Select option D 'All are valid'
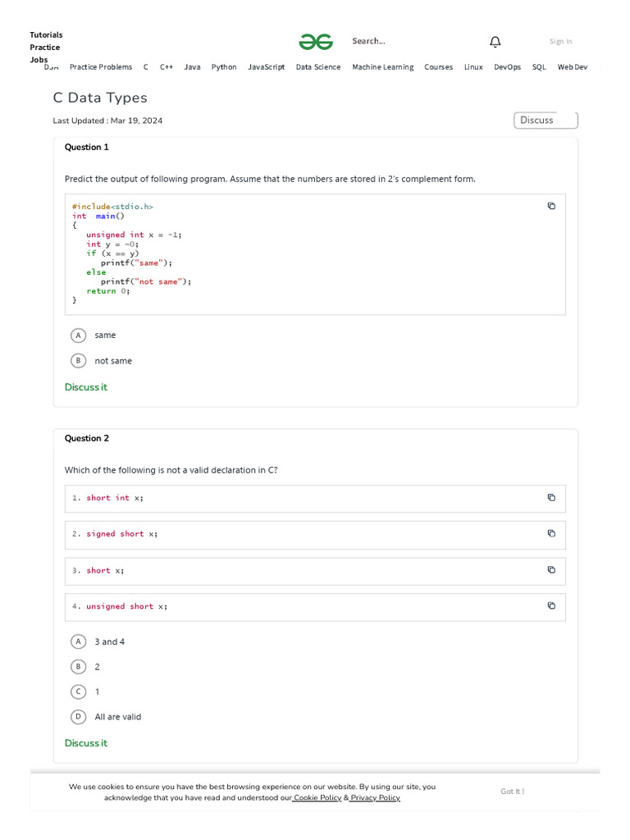The image size is (630, 840). [79, 717]
